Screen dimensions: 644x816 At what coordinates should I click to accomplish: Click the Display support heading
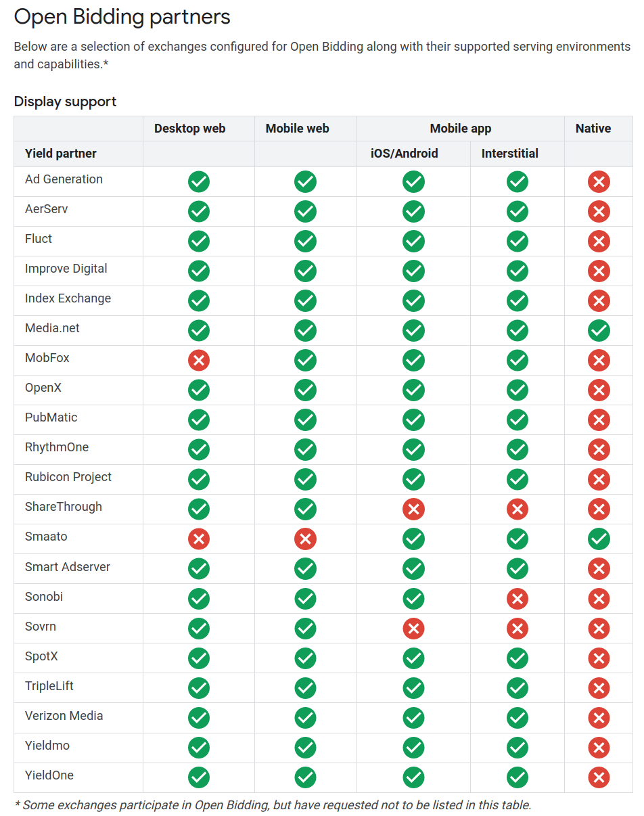click(65, 101)
